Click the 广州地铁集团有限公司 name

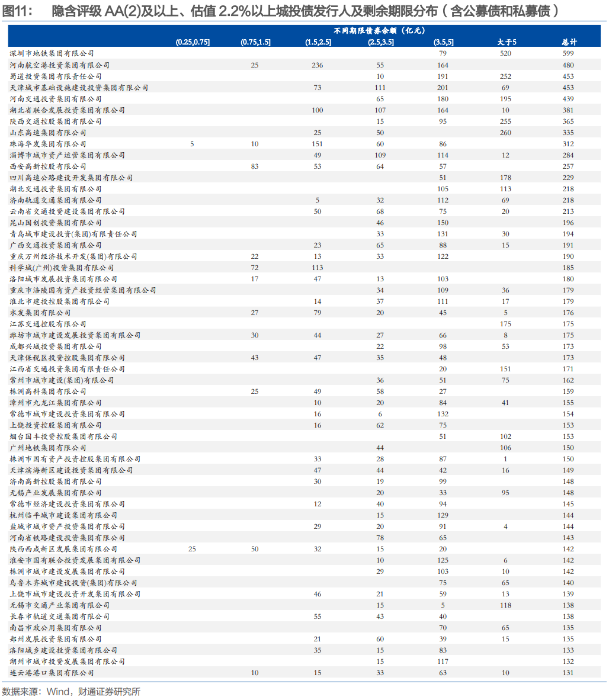pos(48,448)
